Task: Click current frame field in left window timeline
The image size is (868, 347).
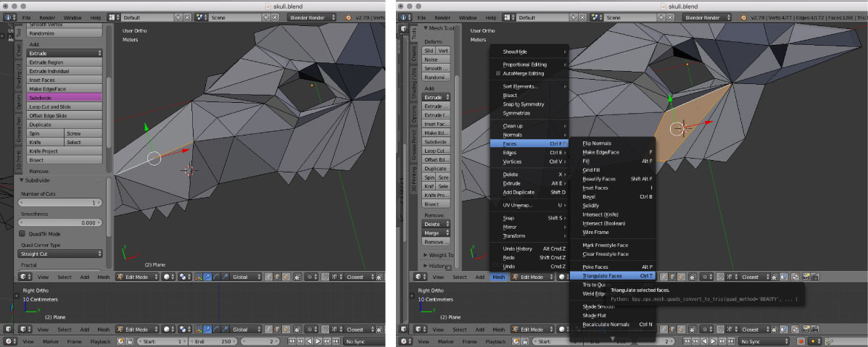Action: click(x=260, y=341)
